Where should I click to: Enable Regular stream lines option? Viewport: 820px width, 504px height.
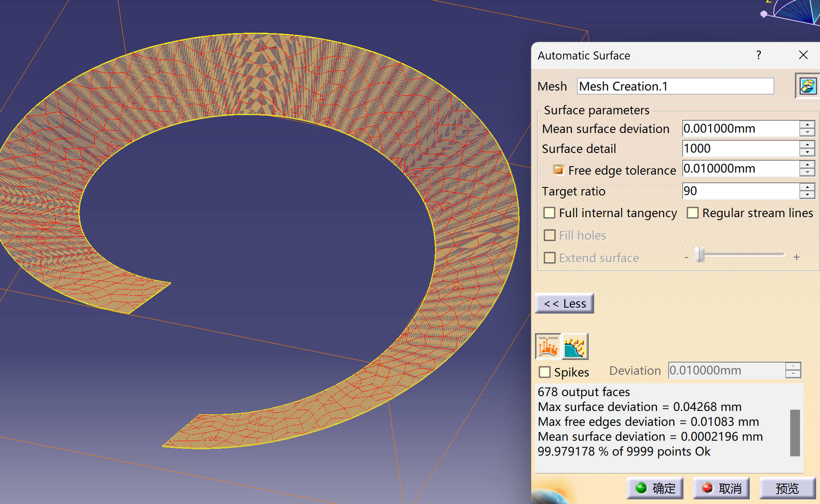coord(693,212)
